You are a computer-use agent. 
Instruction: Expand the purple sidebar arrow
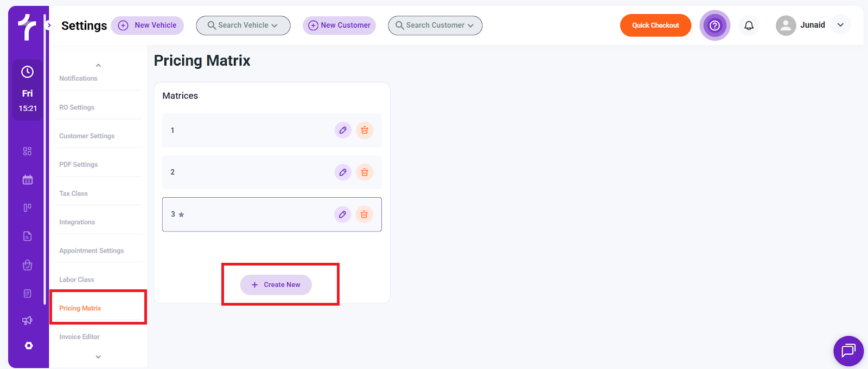tap(49, 25)
